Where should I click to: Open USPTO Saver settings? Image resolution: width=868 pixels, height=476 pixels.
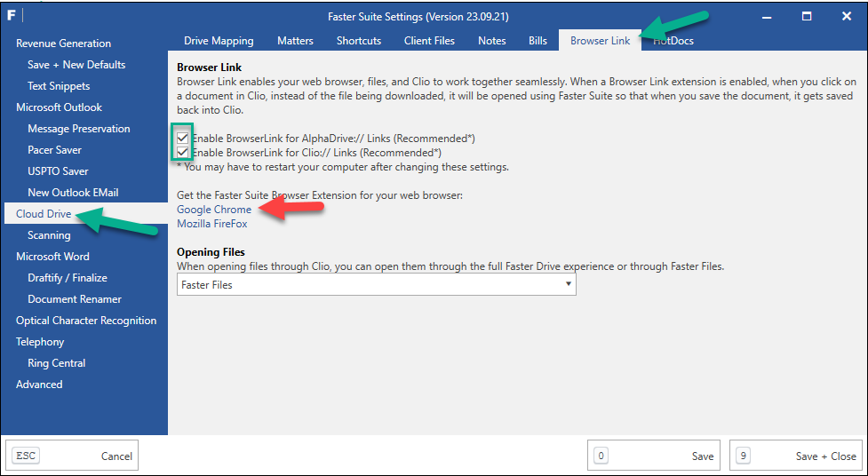click(58, 171)
